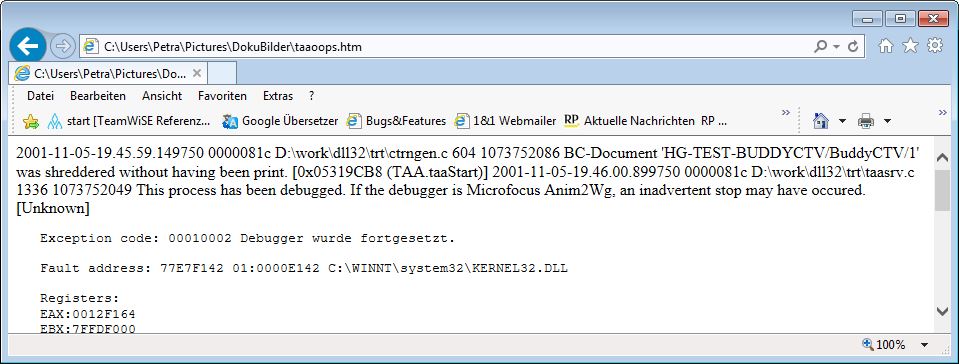Expand the address bar search dropdown arrow

[836, 46]
